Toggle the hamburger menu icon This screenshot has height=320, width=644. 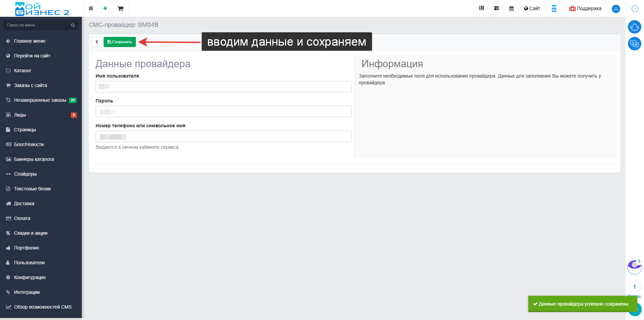point(91,8)
